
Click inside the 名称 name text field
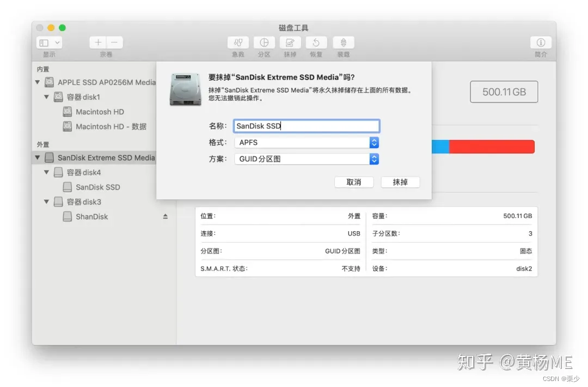point(306,125)
